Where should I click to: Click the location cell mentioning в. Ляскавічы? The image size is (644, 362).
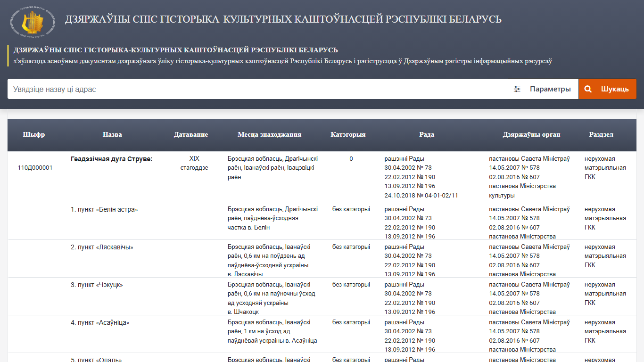(269, 260)
